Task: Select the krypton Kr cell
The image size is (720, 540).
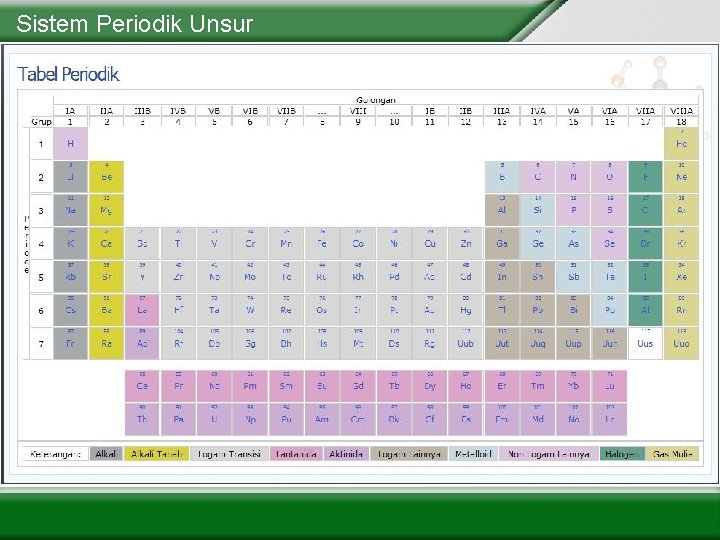Action: point(681,243)
